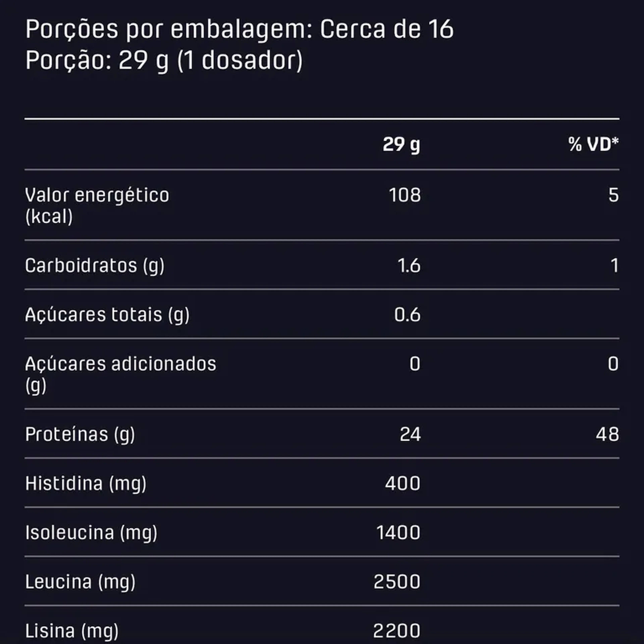Viewport: 644px width, 644px height.
Task: Click the 48 percent value for Proteínas
Action: 607,434
